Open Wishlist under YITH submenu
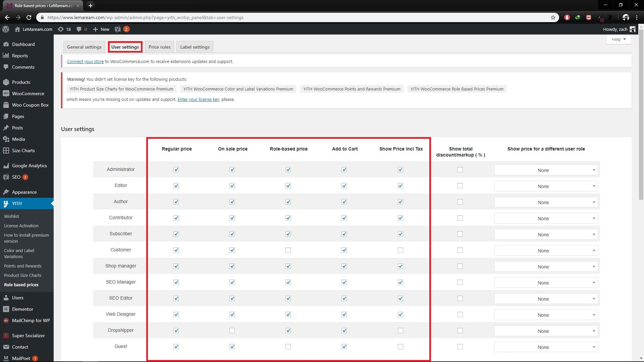This screenshot has width=644, height=362. (11, 216)
